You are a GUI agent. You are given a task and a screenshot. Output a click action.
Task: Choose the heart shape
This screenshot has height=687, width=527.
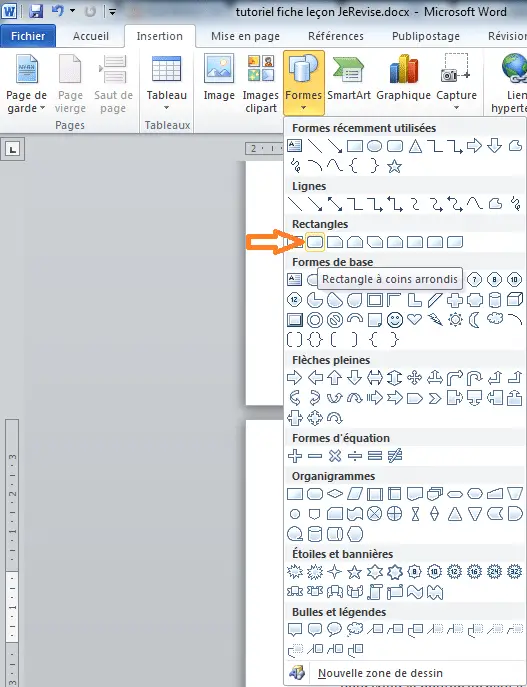(414, 319)
